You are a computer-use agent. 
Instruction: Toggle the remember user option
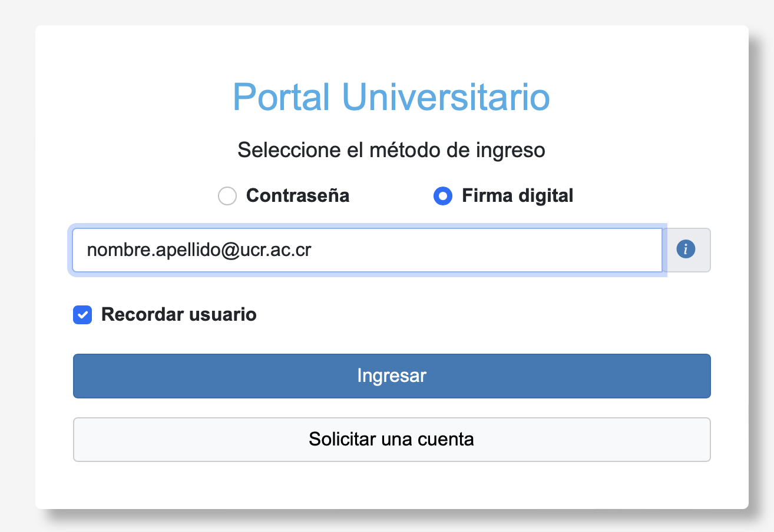(x=82, y=315)
